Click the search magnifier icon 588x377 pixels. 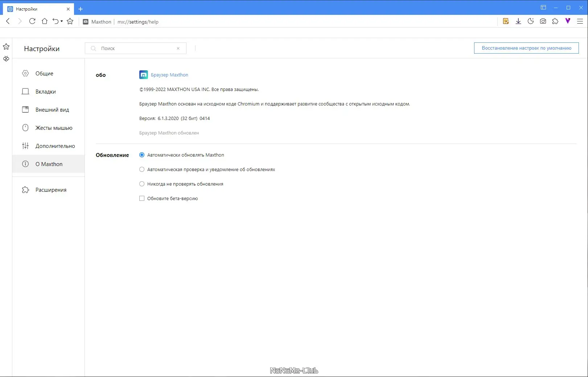[x=94, y=48]
